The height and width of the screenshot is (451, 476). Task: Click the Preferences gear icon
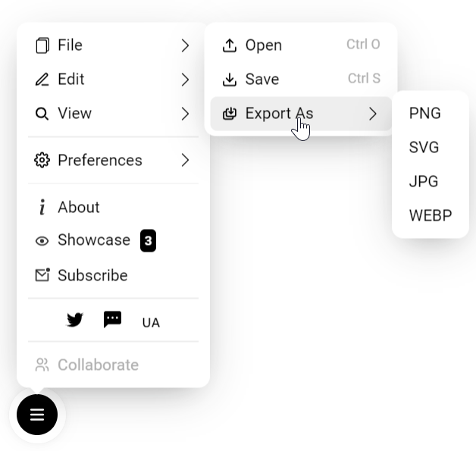click(x=42, y=160)
